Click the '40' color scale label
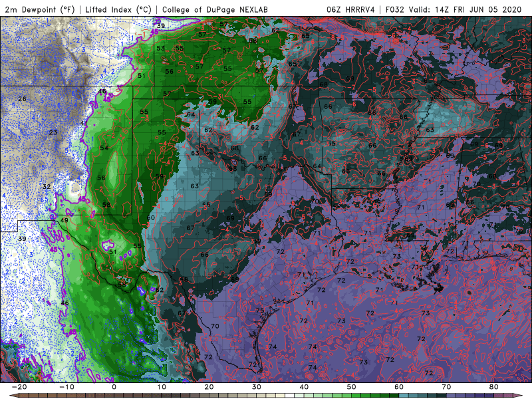 point(304,387)
